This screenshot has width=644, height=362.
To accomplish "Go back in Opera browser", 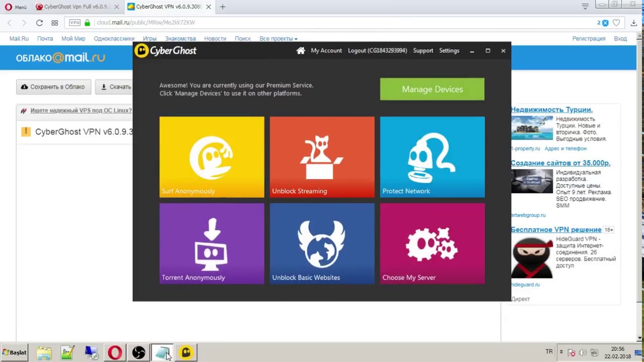I will point(10,23).
